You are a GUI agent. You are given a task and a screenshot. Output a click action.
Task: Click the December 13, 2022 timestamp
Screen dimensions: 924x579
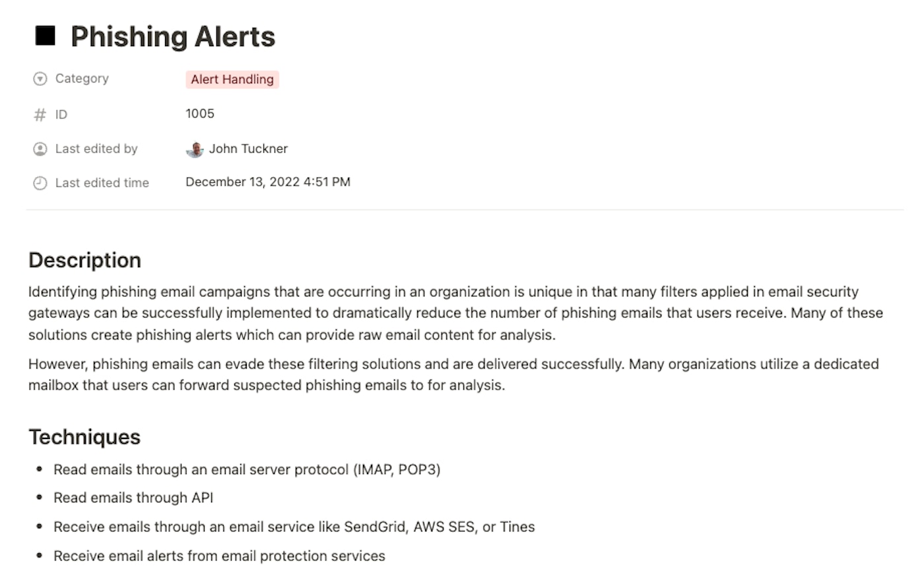tap(268, 182)
